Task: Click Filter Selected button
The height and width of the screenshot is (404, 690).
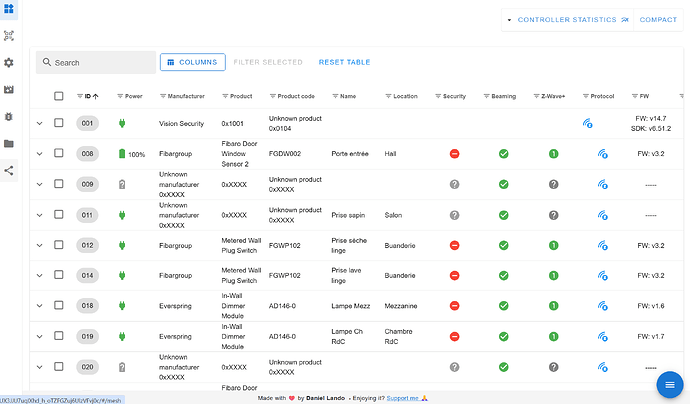Action: 268,62
